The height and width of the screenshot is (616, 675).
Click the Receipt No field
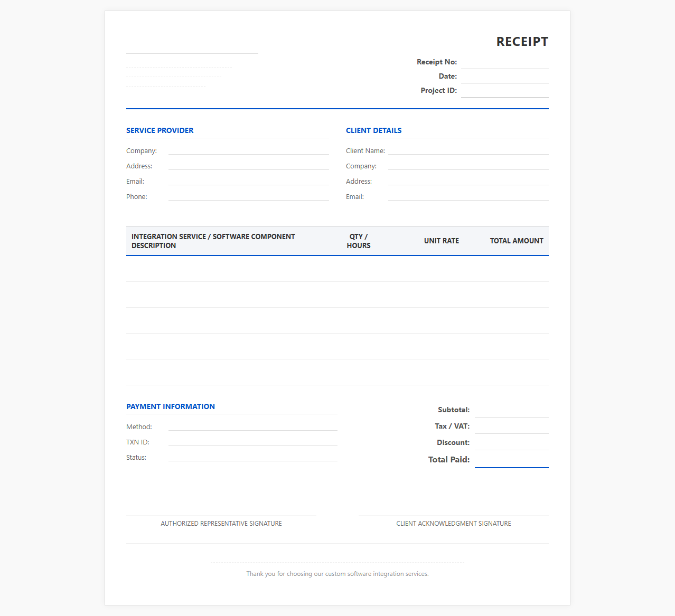[505, 62]
